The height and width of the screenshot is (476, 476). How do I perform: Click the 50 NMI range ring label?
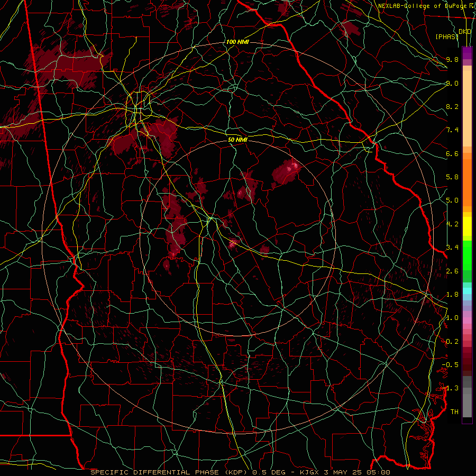(237, 140)
